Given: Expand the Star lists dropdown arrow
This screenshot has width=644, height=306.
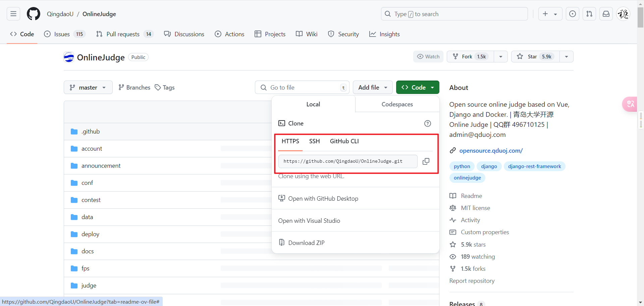Looking at the screenshot, I should [x=567, y=56].
